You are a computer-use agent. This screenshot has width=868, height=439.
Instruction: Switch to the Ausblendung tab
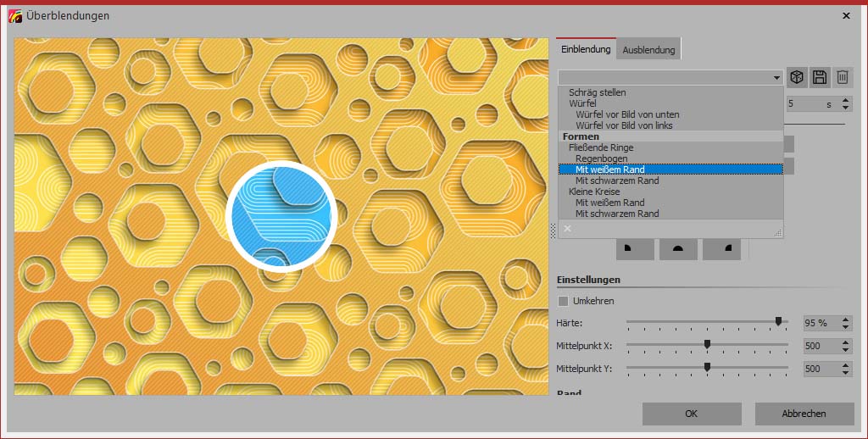(648, 50)
